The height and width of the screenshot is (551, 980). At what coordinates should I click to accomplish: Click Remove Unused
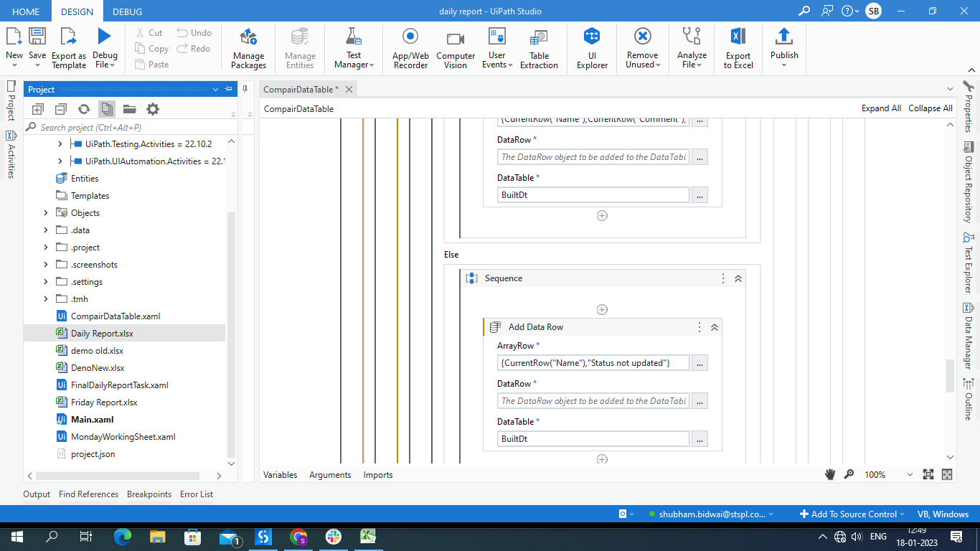642,47
